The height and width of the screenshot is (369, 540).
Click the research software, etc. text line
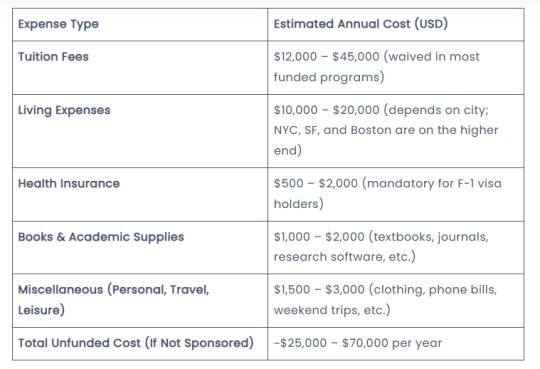coord(345,257)
